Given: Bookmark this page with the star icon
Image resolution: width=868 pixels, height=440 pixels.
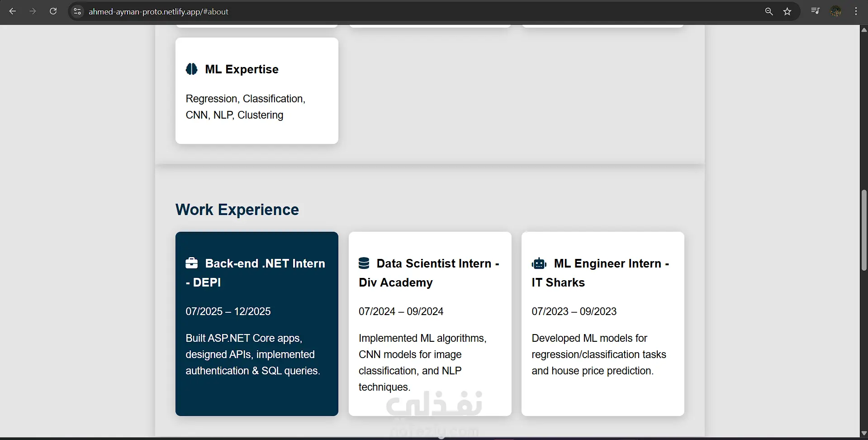Looking at the screenshot, I should tap(787, 11).
